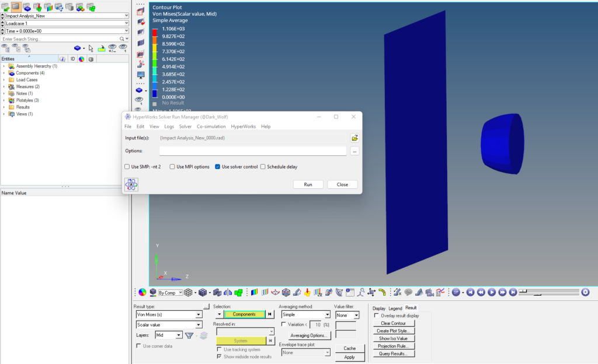598x364 pixels.
Task: Switch to the Display tab
Action: click(x=378, y=309)
